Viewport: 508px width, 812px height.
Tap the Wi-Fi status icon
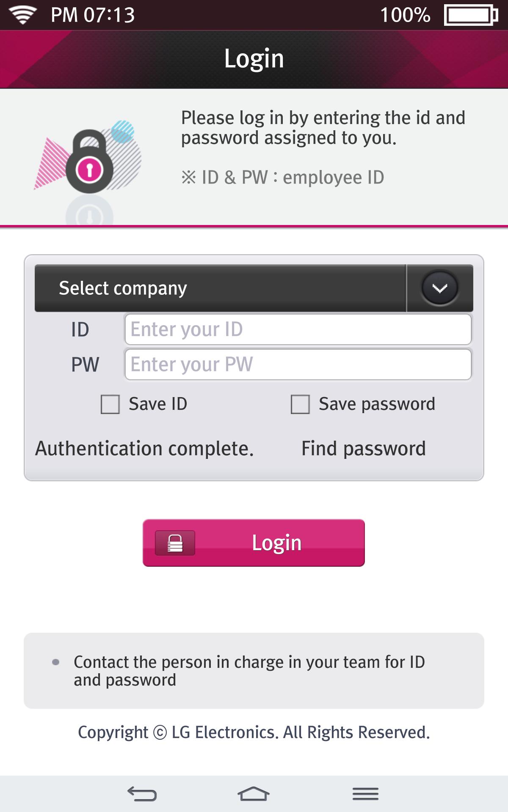tap(23, 15)
